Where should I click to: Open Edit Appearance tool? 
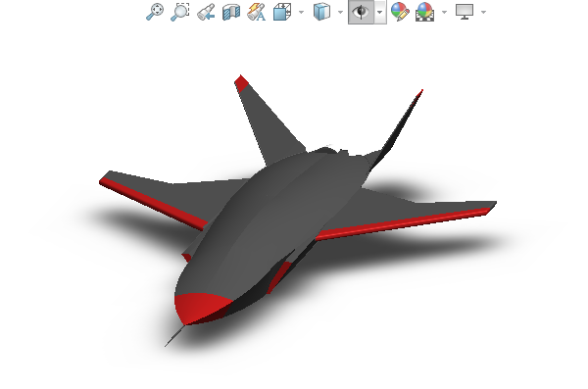pos(400,12)
